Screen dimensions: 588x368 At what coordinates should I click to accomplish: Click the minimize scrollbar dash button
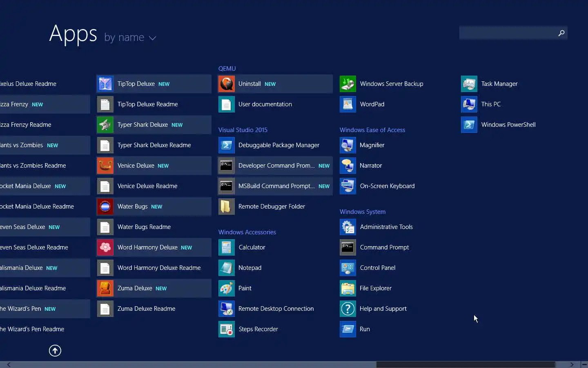click(x=584, y=364)
